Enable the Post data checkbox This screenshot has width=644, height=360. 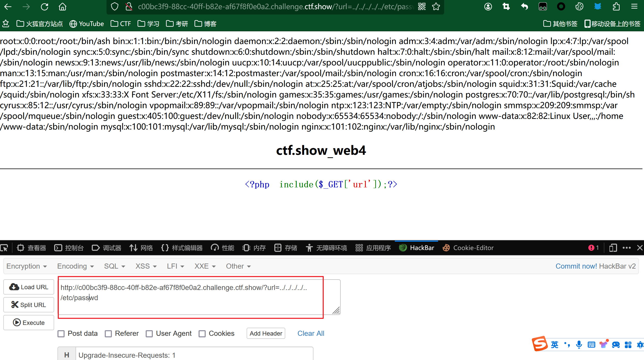(x=61, y=334)
